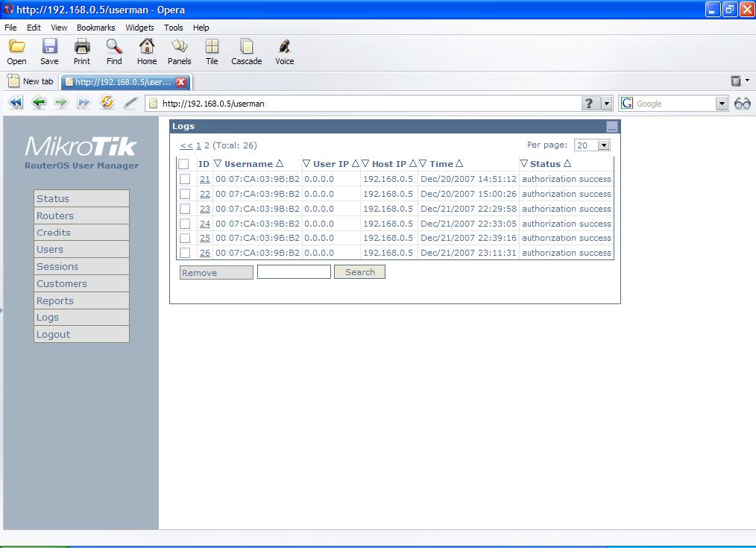The image size is (756, 548).
Task: Open the Widgets menu
Action: pos(140,28)
